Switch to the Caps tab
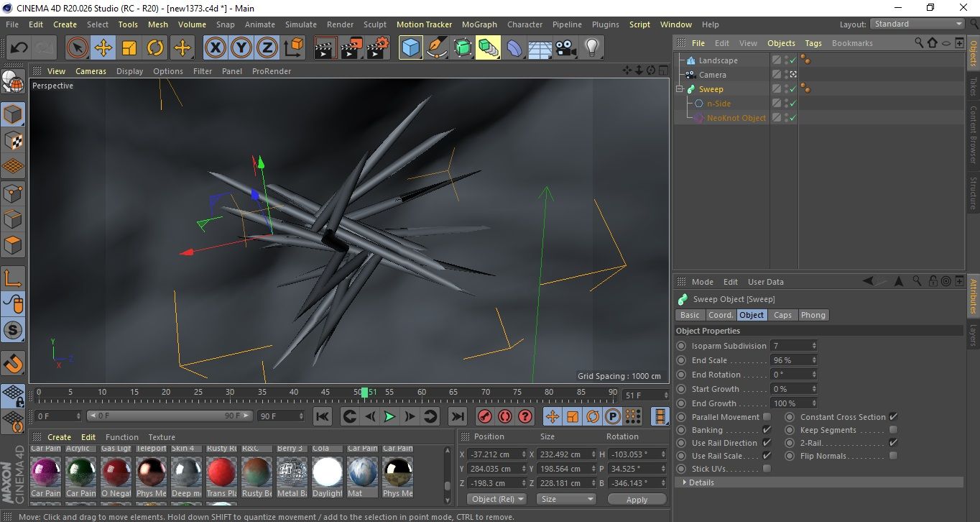Screen dimensions: 980x522 click(x=782, y=315)
